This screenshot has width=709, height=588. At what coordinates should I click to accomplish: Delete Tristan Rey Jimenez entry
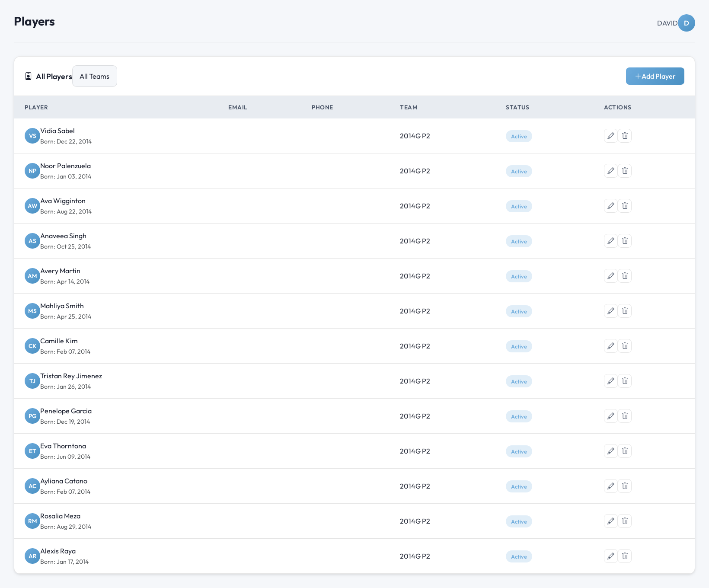coord(625,381)
